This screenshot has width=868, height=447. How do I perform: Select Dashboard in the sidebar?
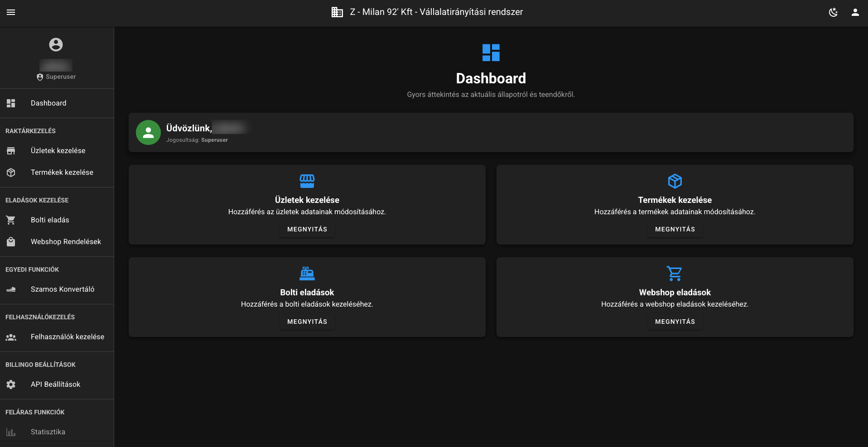pos(48,103)
